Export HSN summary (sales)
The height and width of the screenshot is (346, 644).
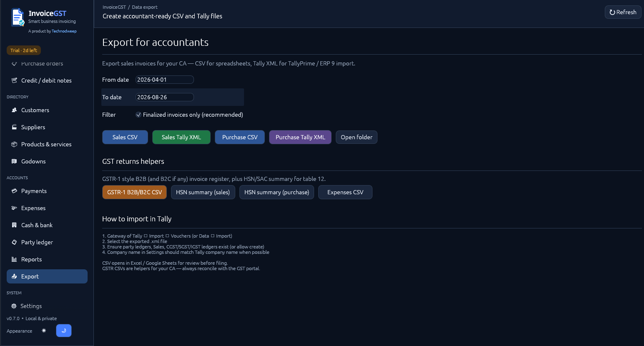(x=203, y=192)
